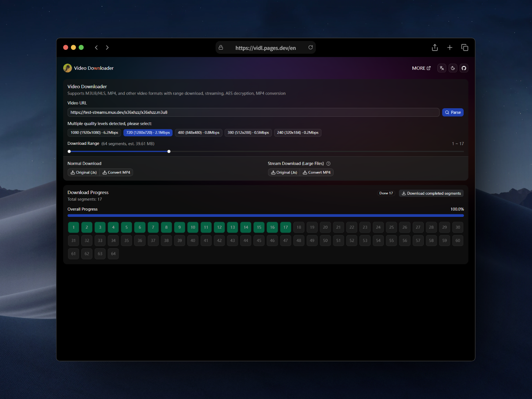This screenshot has width=532, height=399.
Task: Select the 240 (320x184) quality level
Action: 298,133
